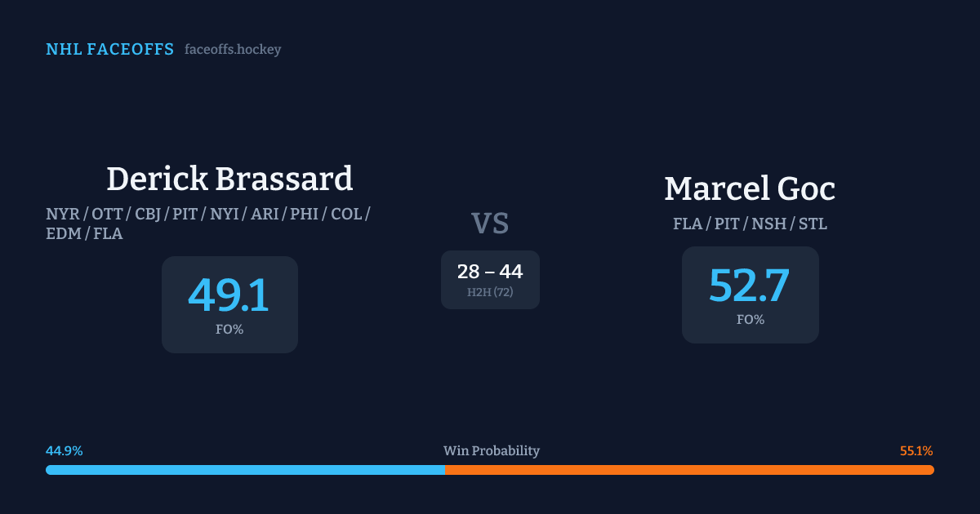Click the 52.7 faceoff percentage number
980x514 pixels.
click(x=750, y=285)
